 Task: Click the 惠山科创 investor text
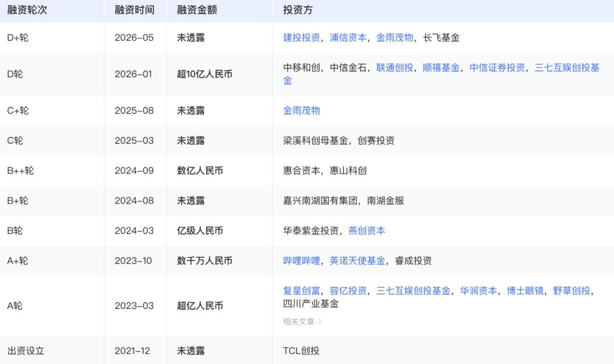click(348, 171)
